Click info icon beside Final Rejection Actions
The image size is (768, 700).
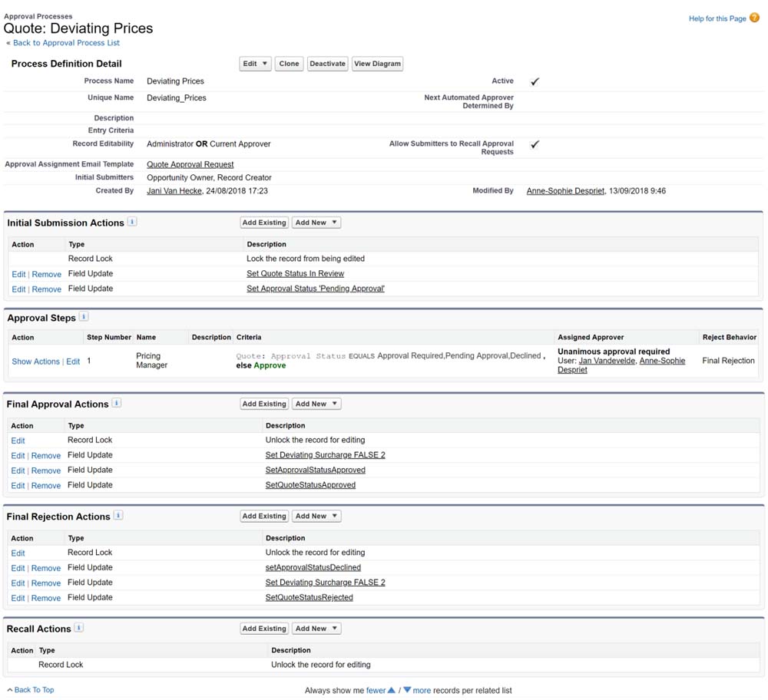pyautogui.click(x=118, y=516)
